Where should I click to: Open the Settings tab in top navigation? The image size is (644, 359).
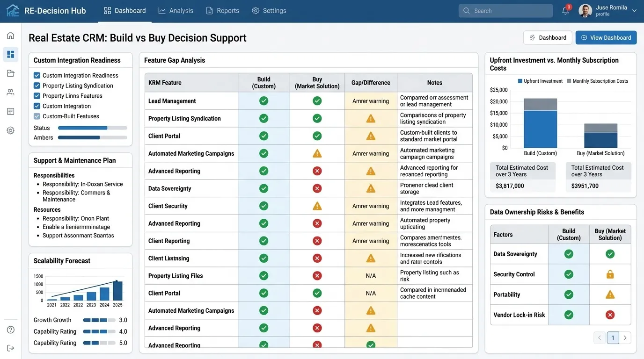(269, 11)
